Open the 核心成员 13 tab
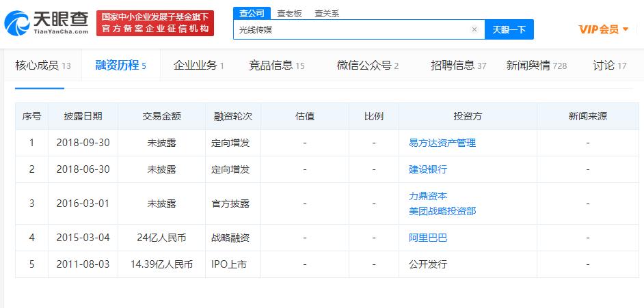The image size is (644, 308). 42,65
